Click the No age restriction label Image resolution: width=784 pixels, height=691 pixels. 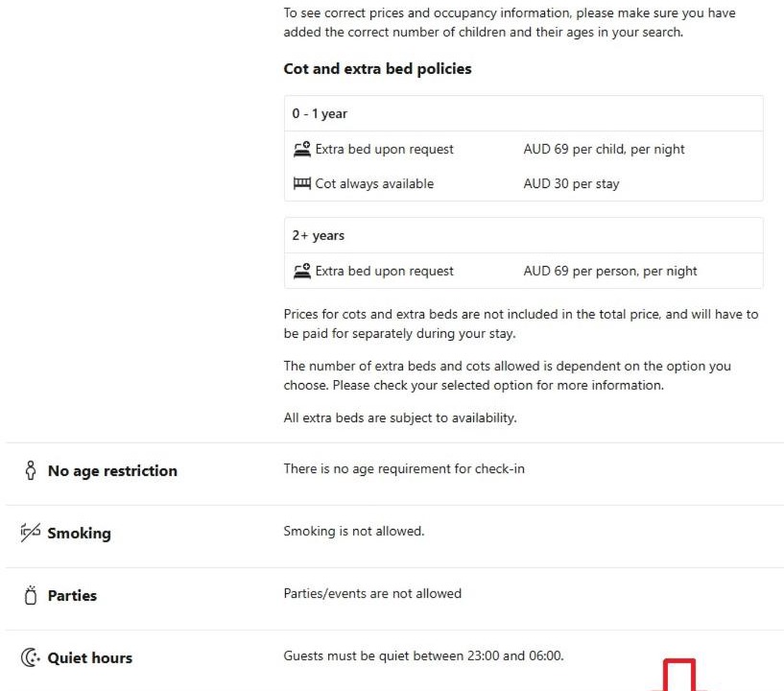(x=112, y=471)
